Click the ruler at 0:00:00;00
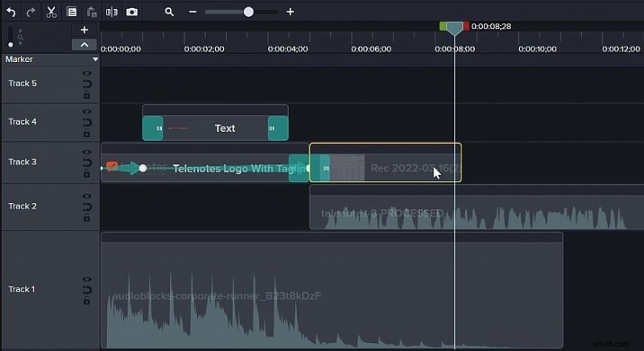644x351 pixels. [121, 49]
